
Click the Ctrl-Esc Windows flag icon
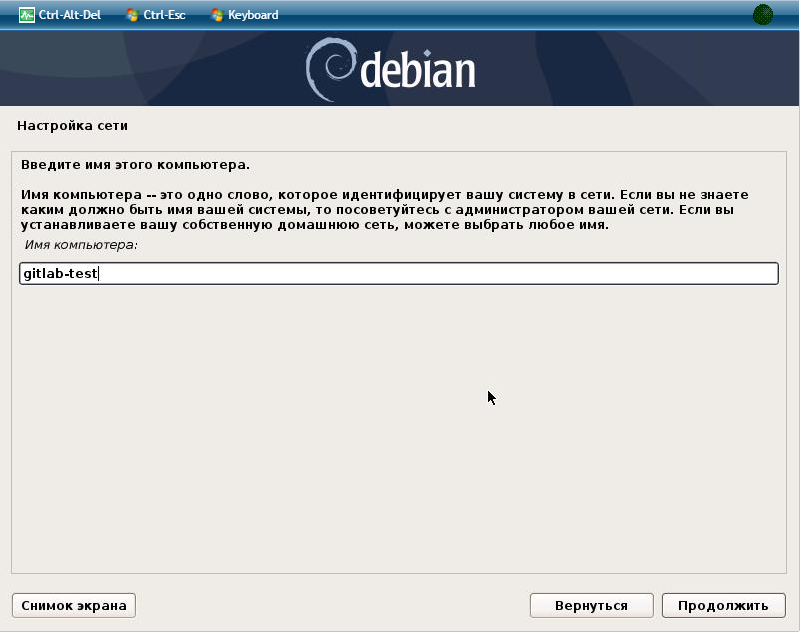click(x=132, y=15)
